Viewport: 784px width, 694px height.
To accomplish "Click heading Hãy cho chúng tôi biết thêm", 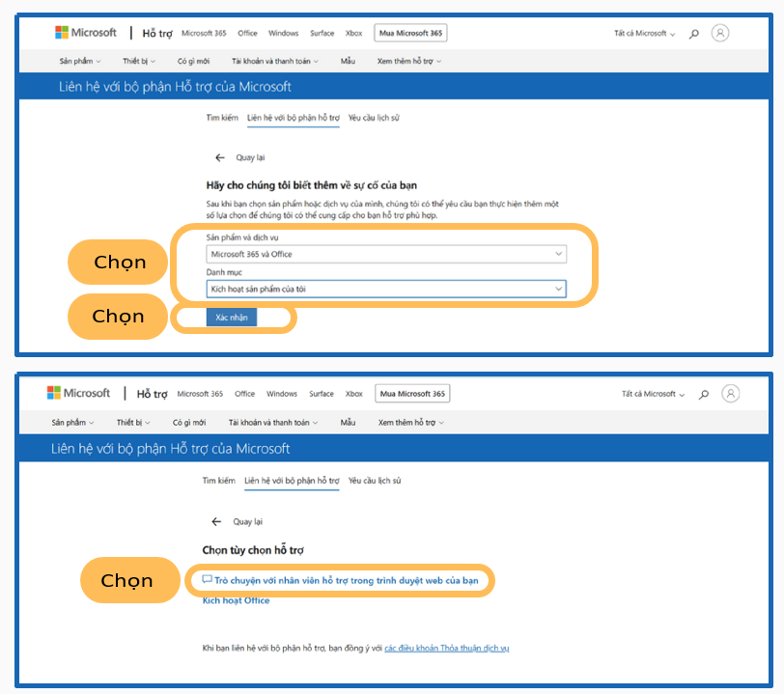I will click(312, 185).
